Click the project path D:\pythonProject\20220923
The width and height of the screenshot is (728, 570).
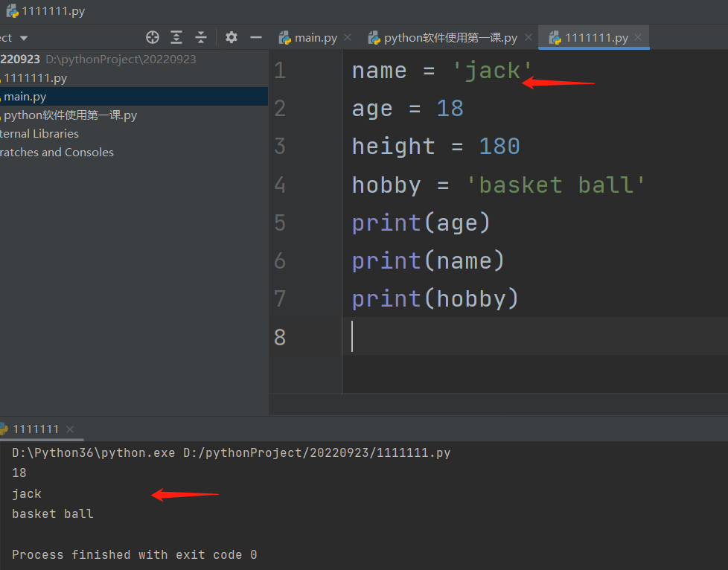(x=121, y=59)
